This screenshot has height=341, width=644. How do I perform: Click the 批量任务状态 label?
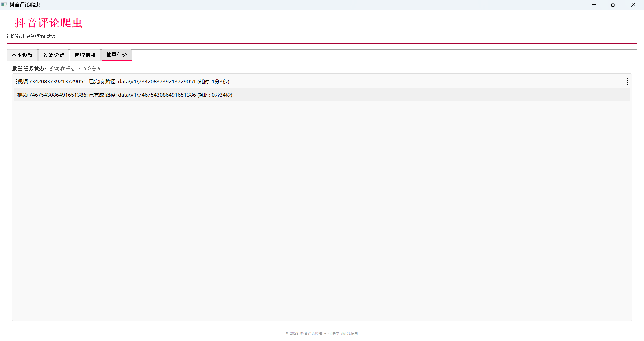point(30,68)
